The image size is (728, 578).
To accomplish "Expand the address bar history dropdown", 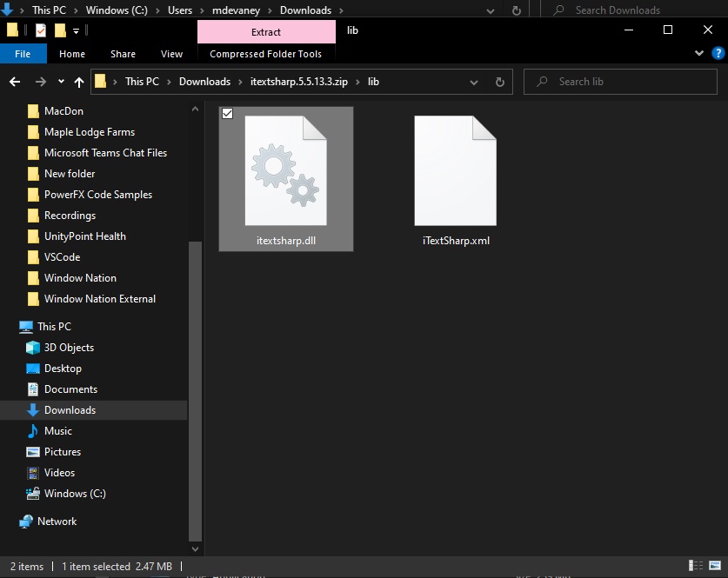I will tap(473, 82).
